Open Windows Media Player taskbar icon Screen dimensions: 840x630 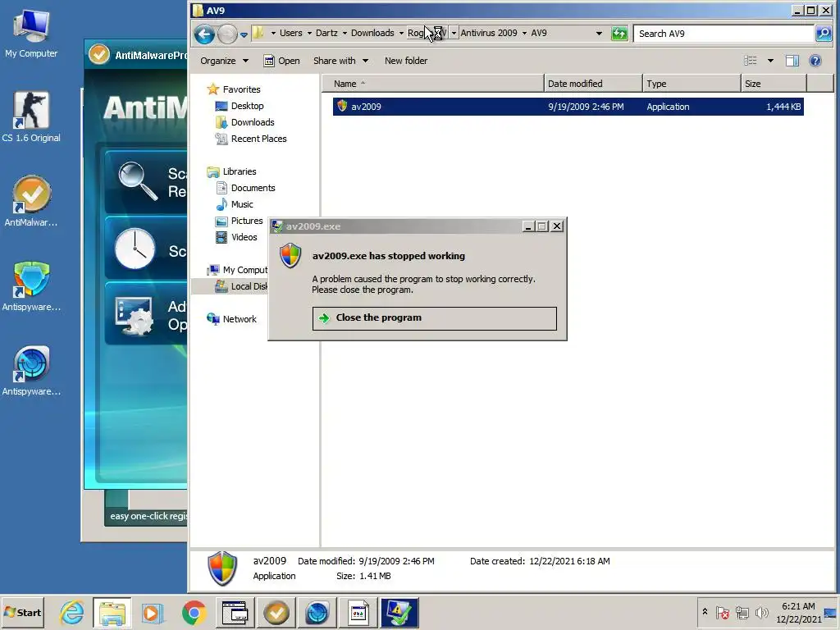[152, 613]
